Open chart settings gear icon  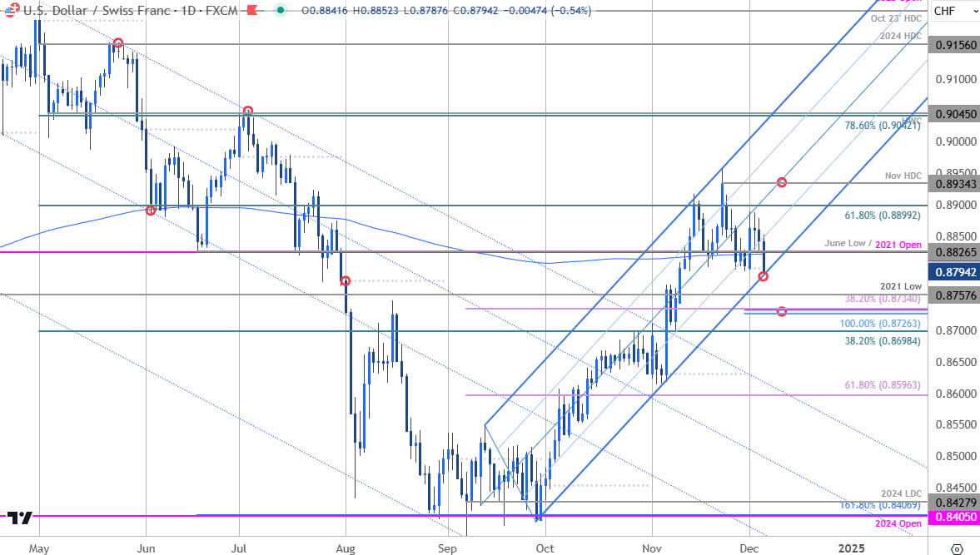957,549
